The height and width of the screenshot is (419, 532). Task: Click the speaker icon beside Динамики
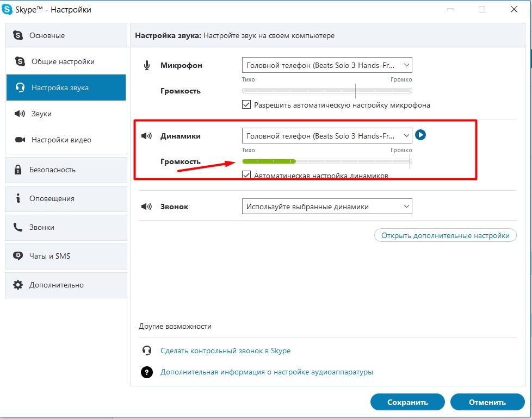click(x=146, y=136)
